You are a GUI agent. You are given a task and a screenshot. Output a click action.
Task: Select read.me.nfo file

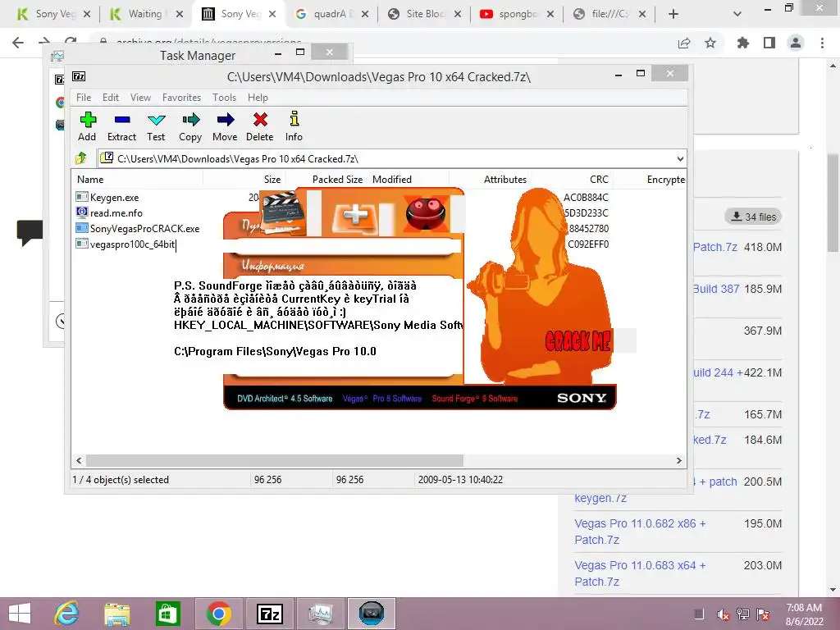coord(116,212)
